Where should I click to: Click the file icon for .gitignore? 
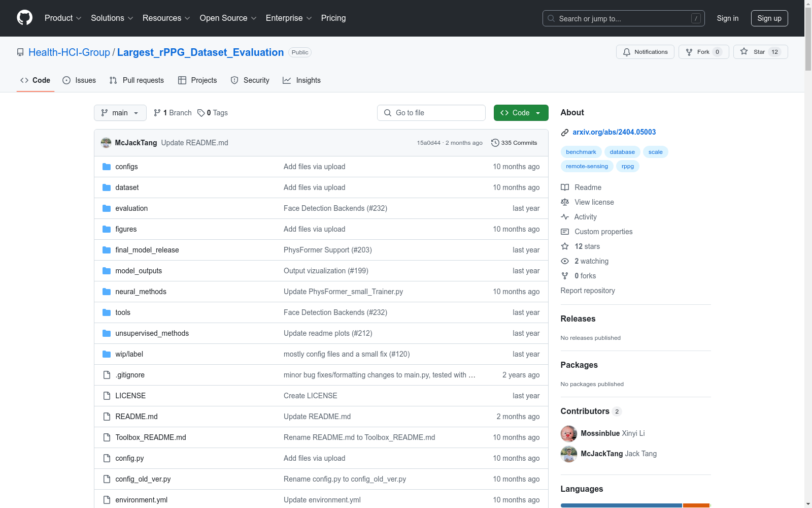click(107, 375)
